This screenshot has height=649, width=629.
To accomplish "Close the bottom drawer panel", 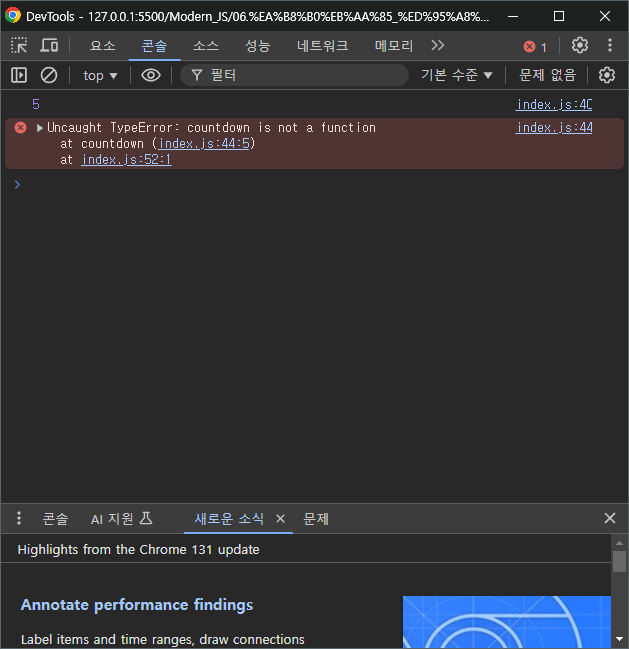I will tap(610, 518).
